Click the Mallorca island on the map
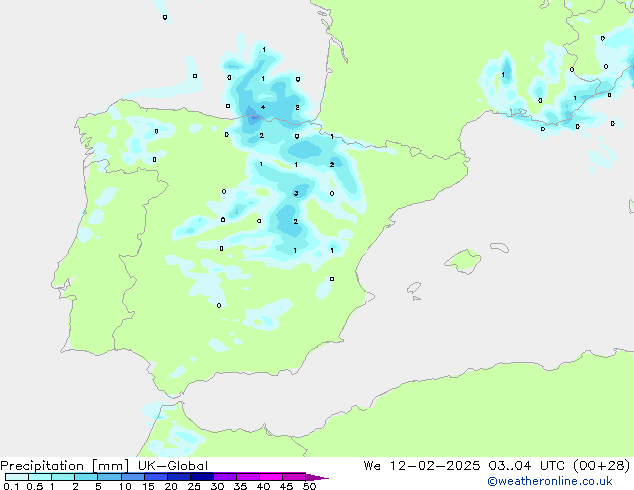634x490 pixels. pyautogui.click(x=463, y=261)
